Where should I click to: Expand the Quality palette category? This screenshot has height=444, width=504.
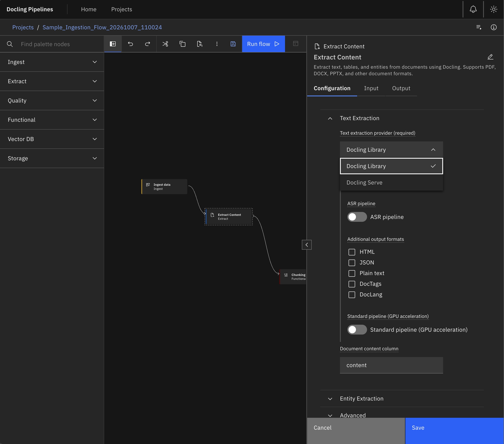52,100
